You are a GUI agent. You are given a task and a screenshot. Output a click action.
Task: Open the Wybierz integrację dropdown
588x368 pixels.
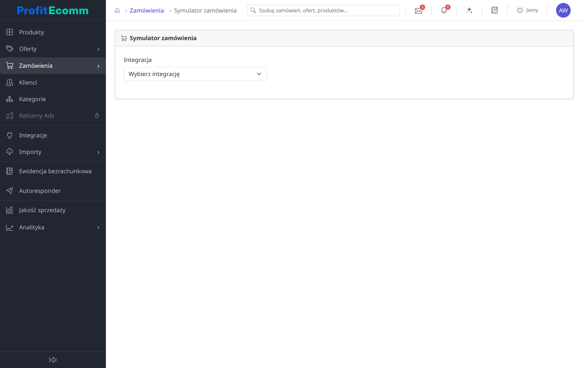coord(195,74)
